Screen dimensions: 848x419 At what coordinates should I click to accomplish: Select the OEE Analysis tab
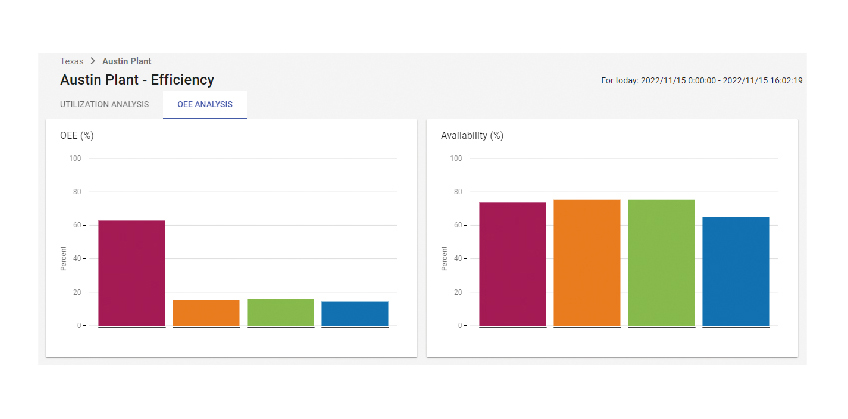point(205,104)
